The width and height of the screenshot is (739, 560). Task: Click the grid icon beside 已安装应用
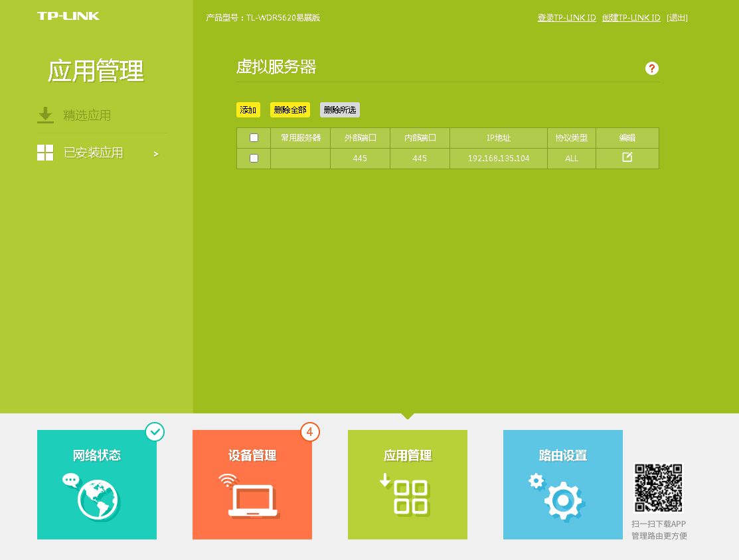(45, 153)
